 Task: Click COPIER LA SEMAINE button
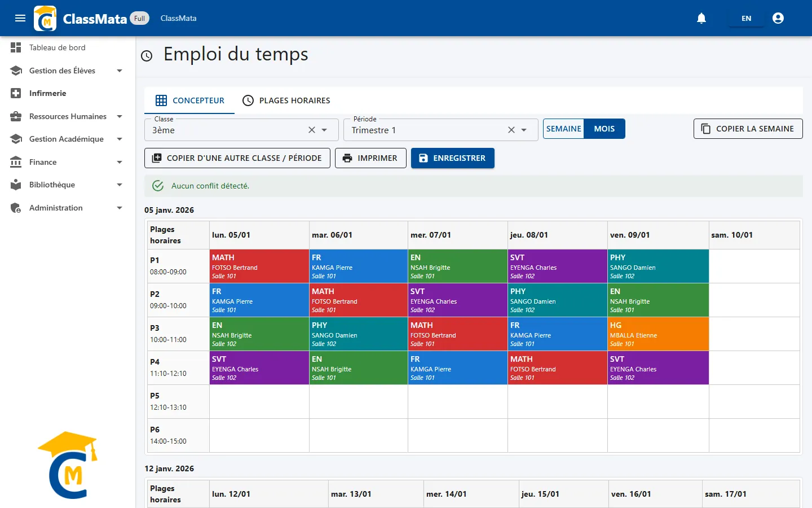tap(748, 129)
